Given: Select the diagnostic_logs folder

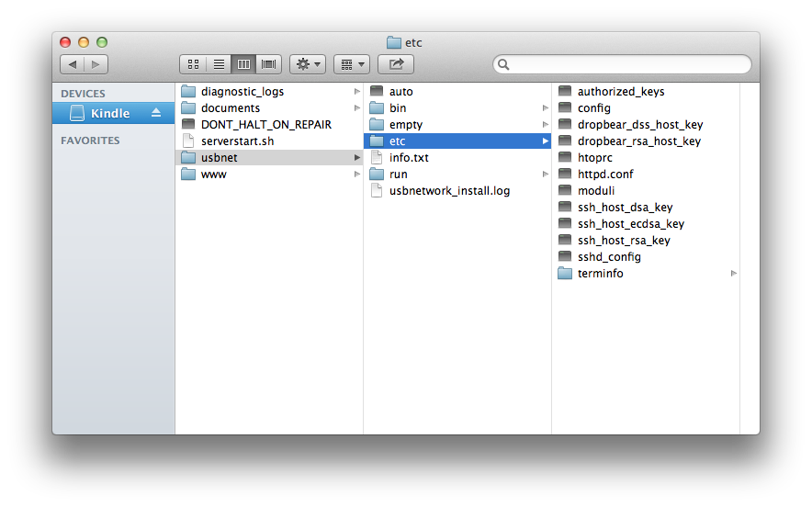Looking at the screenshot, I should click(x=269, y=91).
